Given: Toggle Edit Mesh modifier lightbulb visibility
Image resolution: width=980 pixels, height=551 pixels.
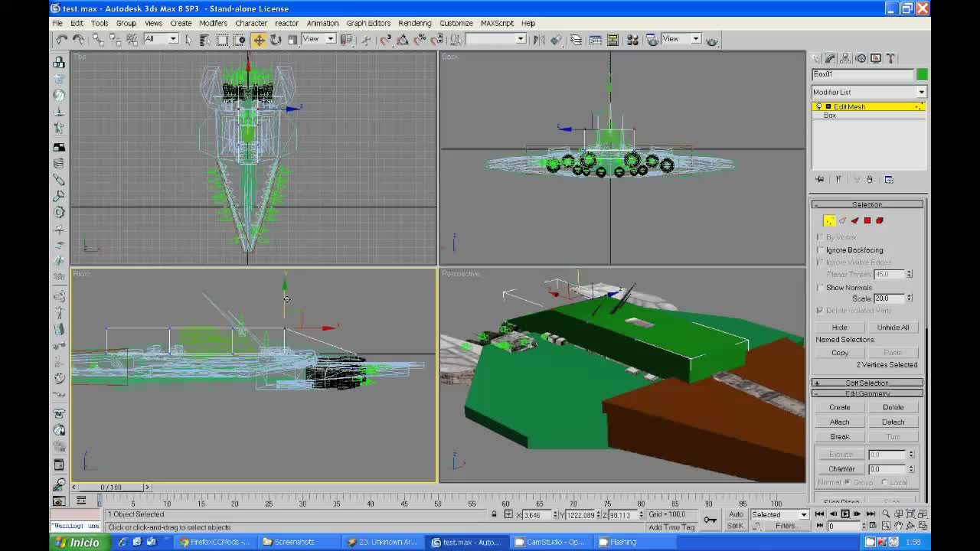Looking at the screenshot, I should coord(819,106).
